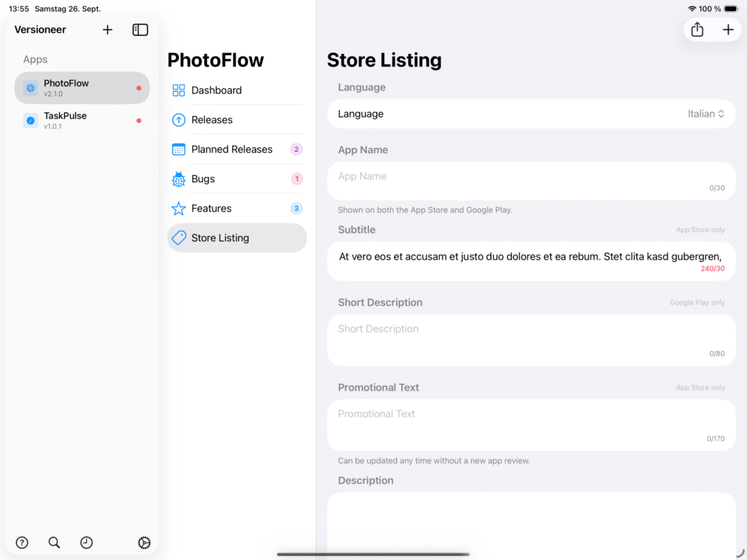This screenshot has height=560, width=747.
Task: Open search with the magnifier icon
Action: pos(54,542)
